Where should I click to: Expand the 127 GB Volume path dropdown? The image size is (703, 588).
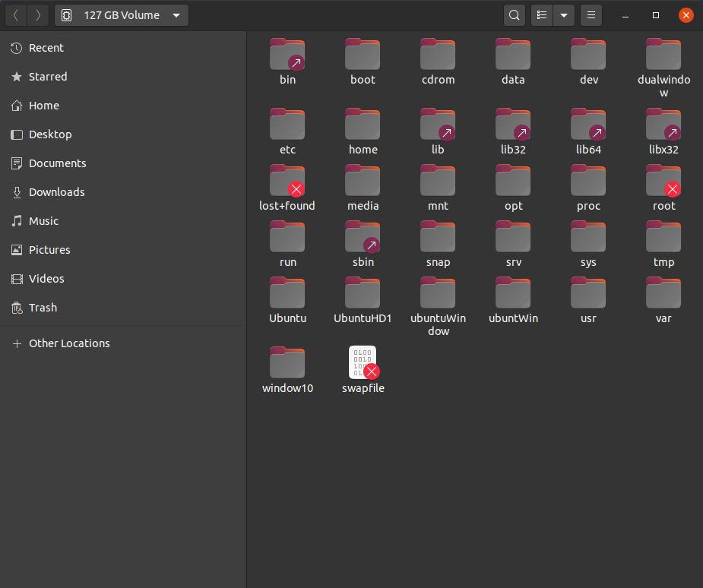pos(122,15)
